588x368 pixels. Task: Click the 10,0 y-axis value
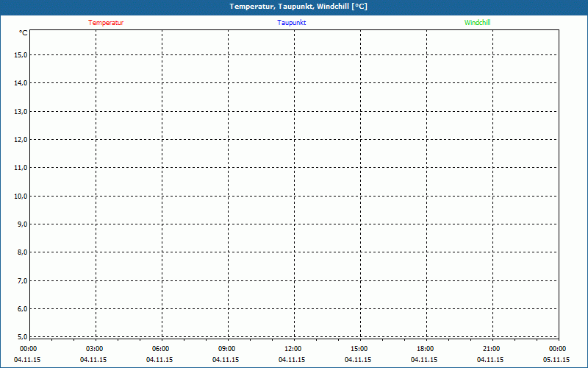[21, 196]
